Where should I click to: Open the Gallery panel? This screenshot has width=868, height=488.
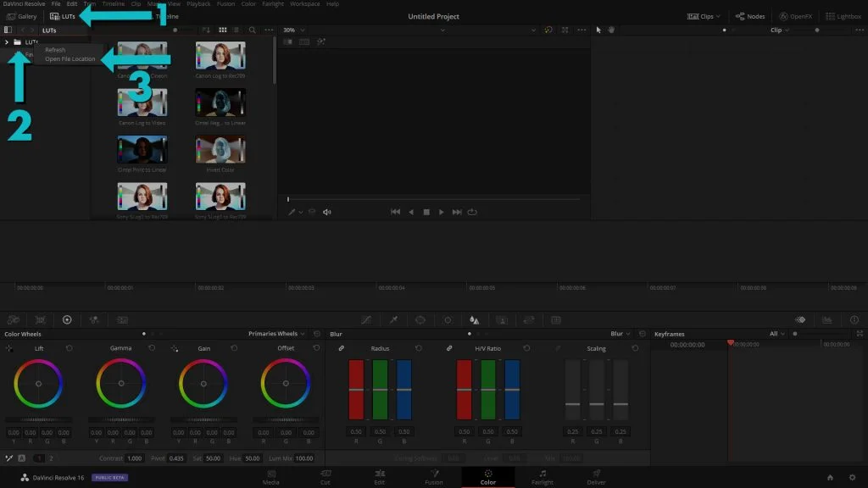[21, 17]
